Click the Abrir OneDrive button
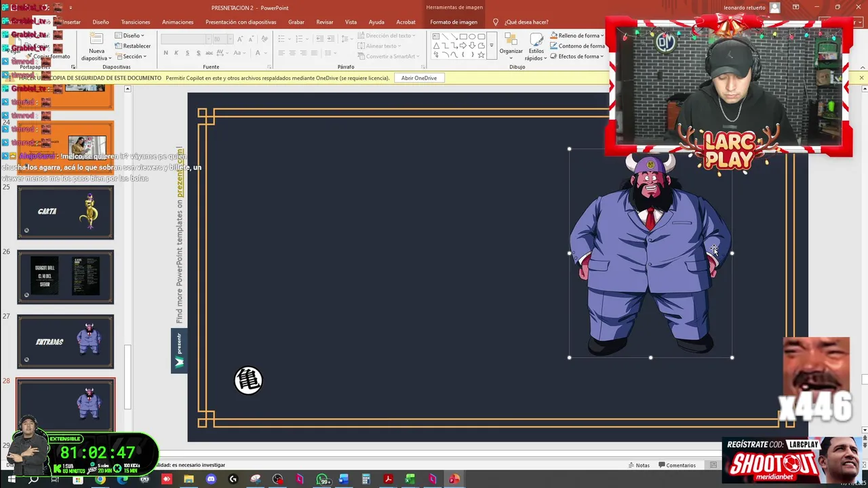868x488 pixels. [x=418, y=78]
